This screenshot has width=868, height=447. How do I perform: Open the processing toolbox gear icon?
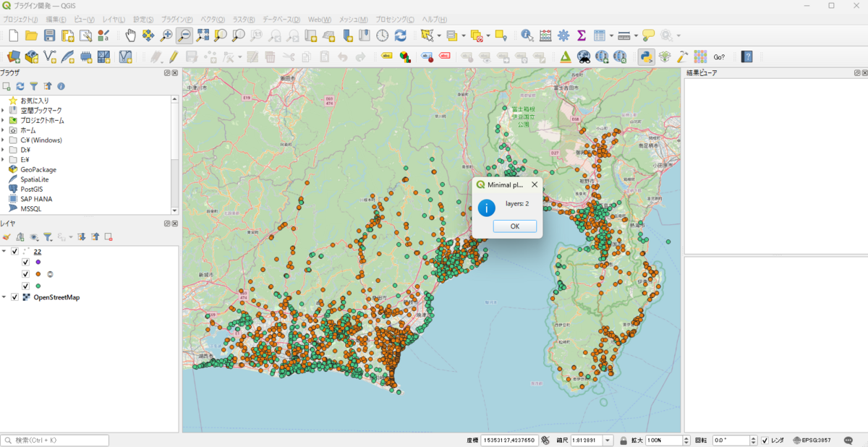pyautogui.click(x=563, y=35)
